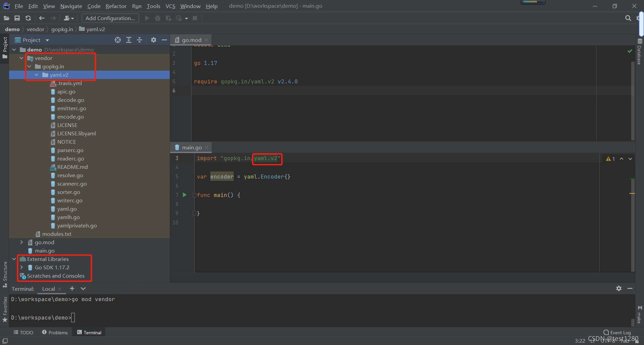Open the VCS menu
The image size is (644, 345).
coord(170,6)
